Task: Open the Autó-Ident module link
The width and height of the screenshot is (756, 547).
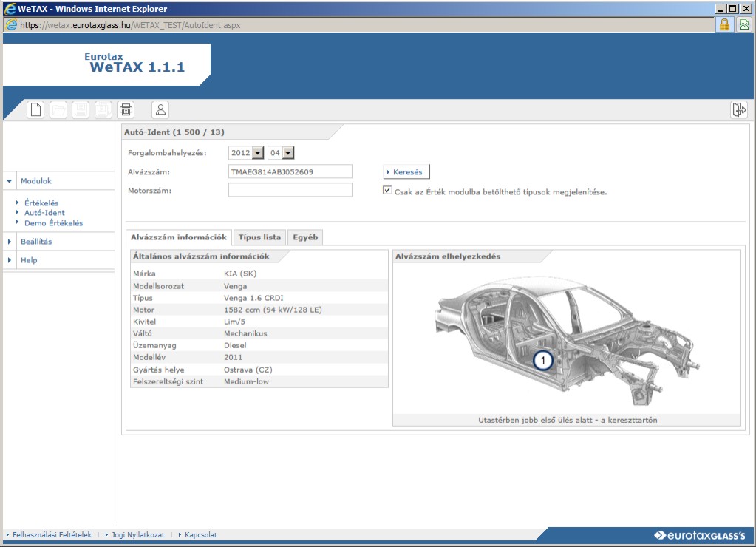Action: (x=44, y=213)
